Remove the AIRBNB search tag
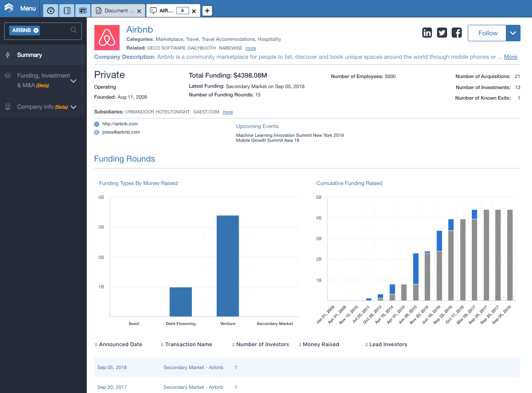This screenshot has height=393, width=532. click(36, 30)
